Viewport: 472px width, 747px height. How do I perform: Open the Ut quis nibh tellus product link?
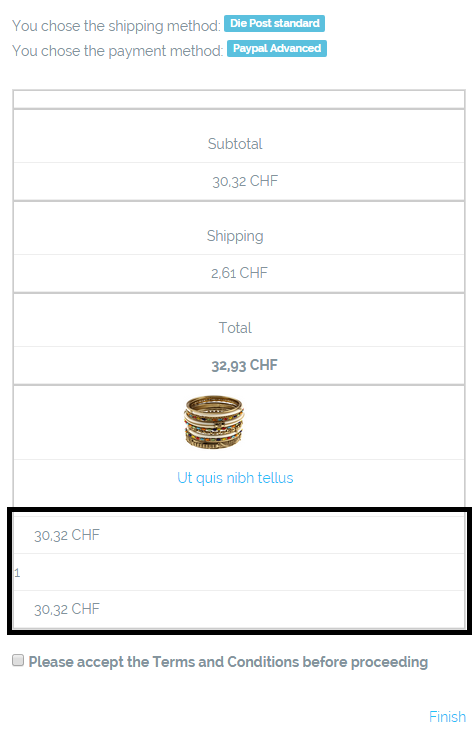tap(235, 478)
